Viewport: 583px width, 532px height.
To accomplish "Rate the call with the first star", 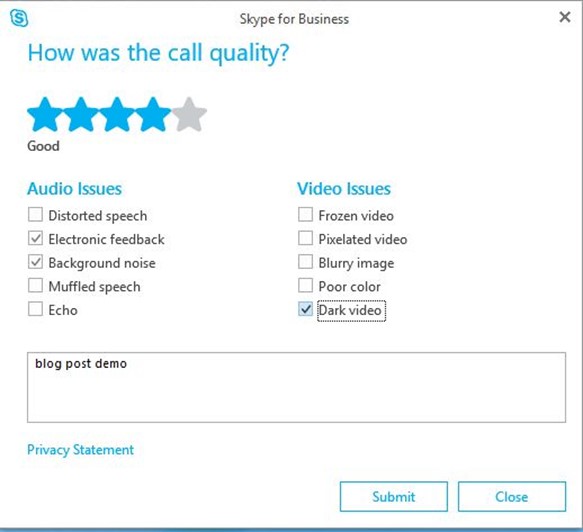I will pyautogui.click(x=45, y=115).
